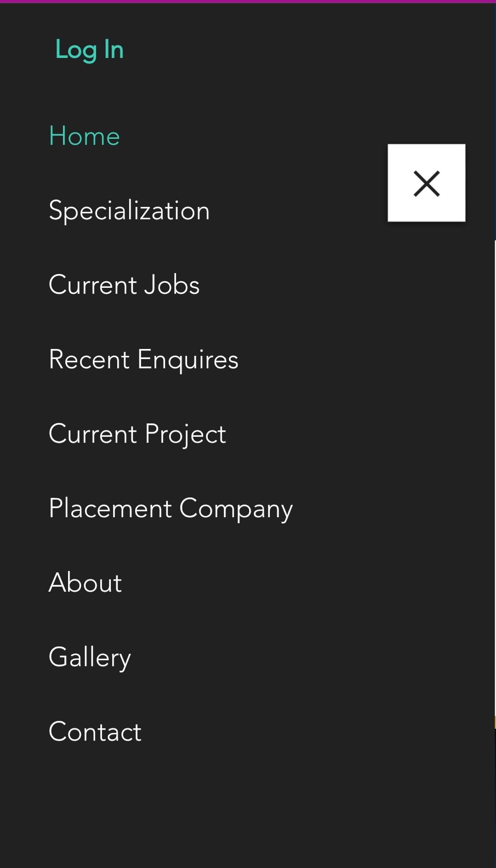
Task: Choose Placement Company entry
Action: tap(171, 508)
